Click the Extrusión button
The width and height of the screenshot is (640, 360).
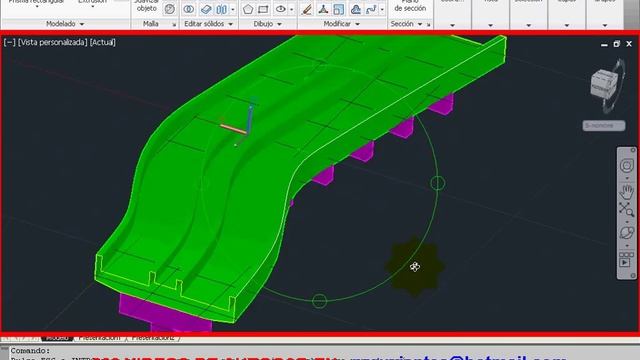tap(92, 3)
